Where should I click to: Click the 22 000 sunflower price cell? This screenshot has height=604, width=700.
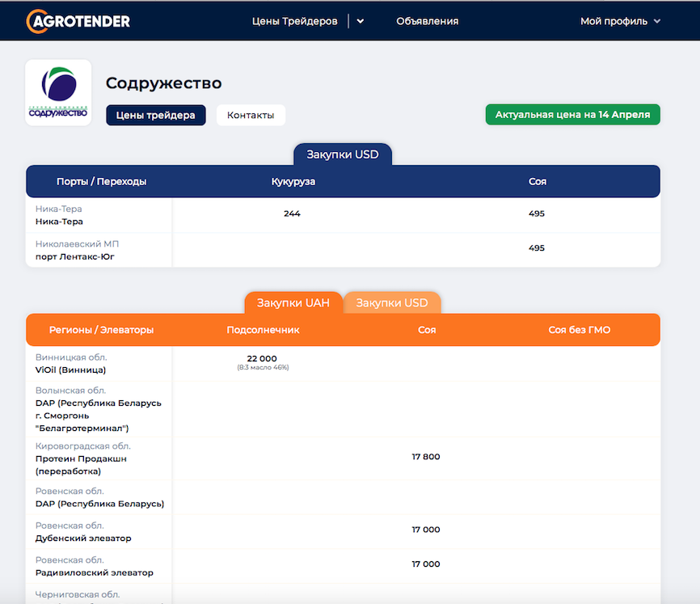tap(262, 359)
